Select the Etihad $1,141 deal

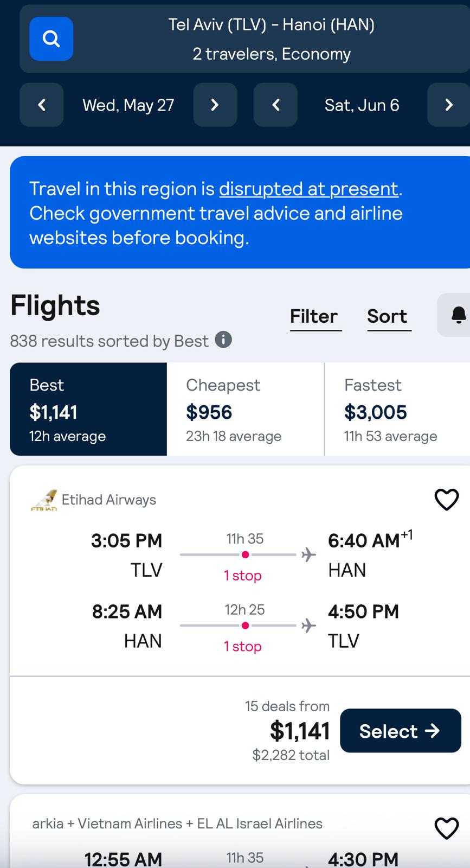tap(401, 731)
